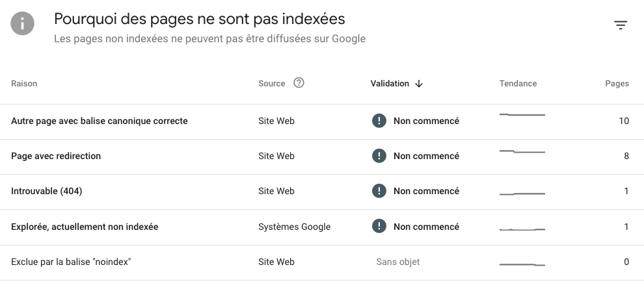Open the filter rows icon
The height and width of the screenshot is (289, 644).
tap(620, 25)
